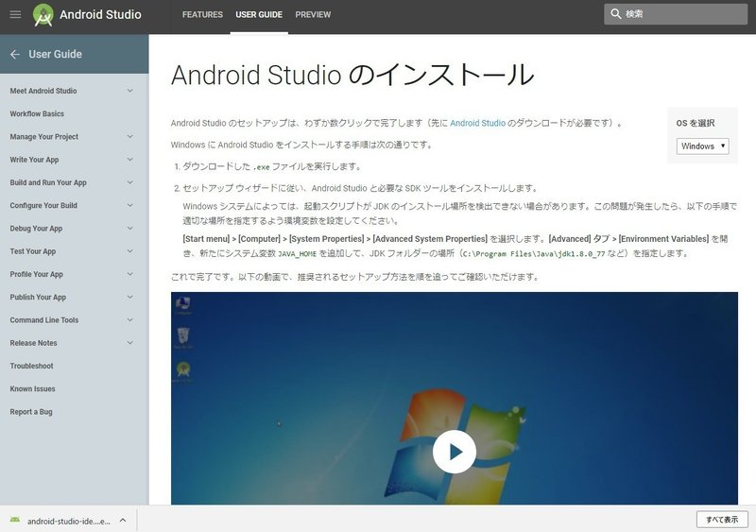Open the Command Line Tools item
The image size is (756, 532).
[x=44, y=319]
